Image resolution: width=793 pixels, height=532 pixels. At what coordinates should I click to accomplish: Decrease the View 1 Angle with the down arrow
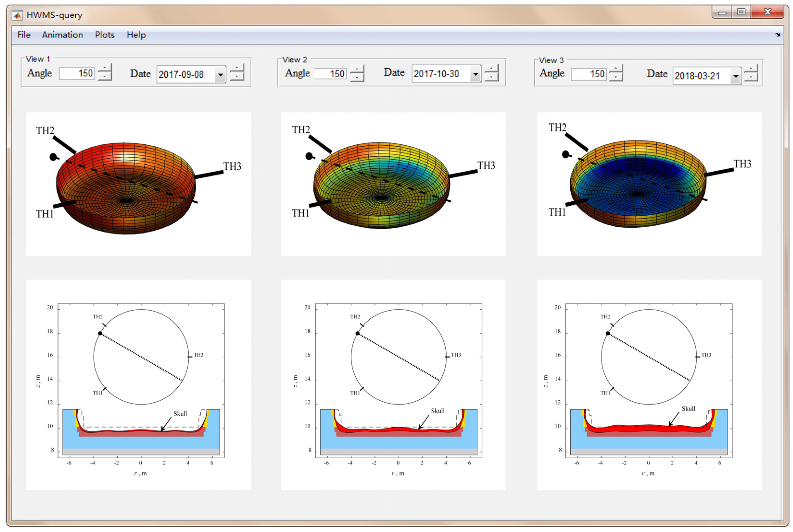pyautogui.click(x=105, y=76)
